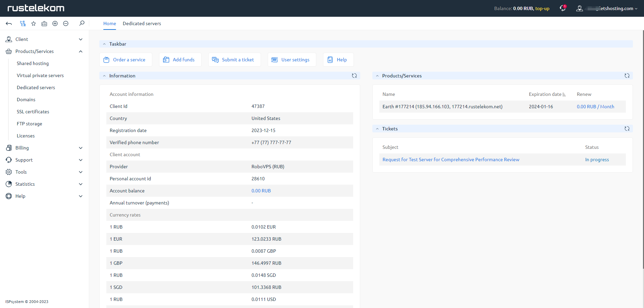Click the 0.00 RUB account balance link
This screenshot has height=308, width=644.
tap(261, 191)
